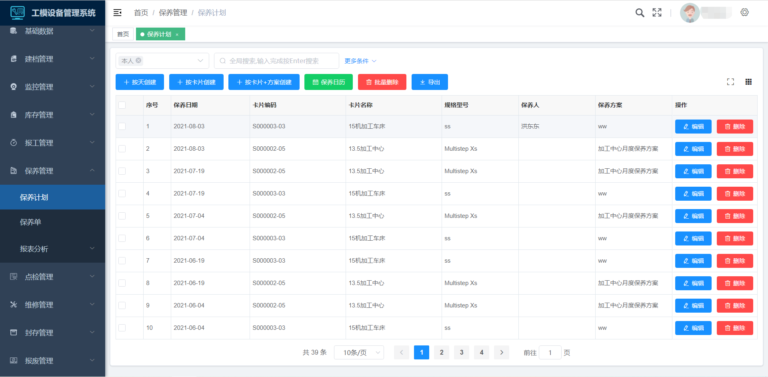Image resolution: width=768 pixels, height=377 pixels.
Task: Go to page 4 in pagination
Action: coord(481,352)
